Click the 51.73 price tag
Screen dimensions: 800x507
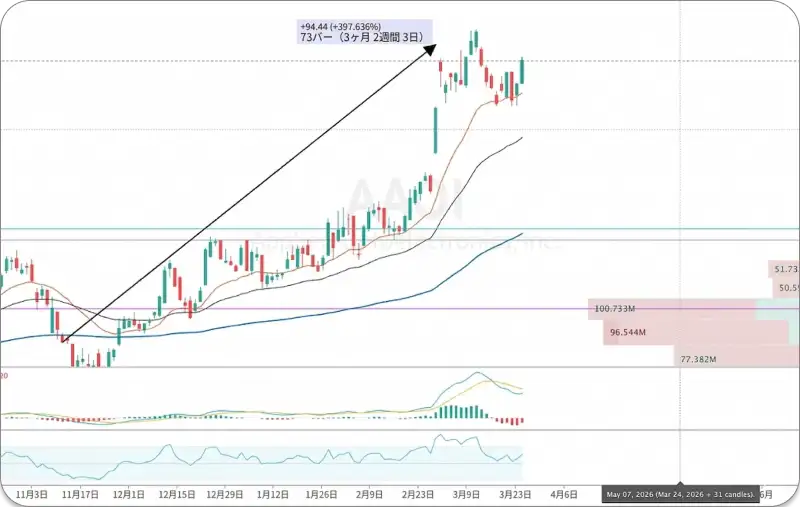tap(784, 269)
